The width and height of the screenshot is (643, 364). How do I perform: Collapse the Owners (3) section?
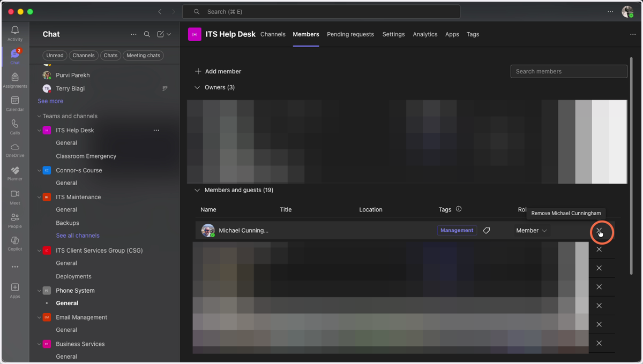pyautogui.click(x=197, y=87)
